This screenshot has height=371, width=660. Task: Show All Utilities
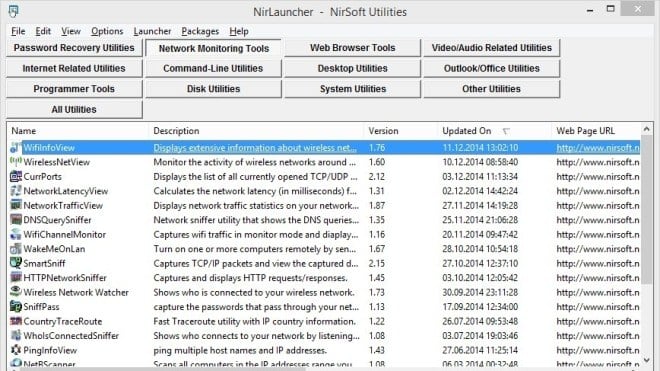[x=74, y=109]
